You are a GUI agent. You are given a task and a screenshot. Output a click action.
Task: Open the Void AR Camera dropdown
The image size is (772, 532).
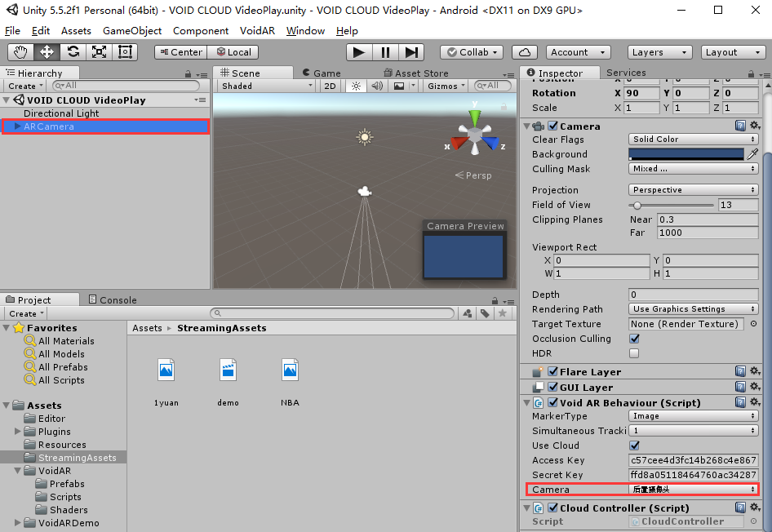click(x=693, y=490)
